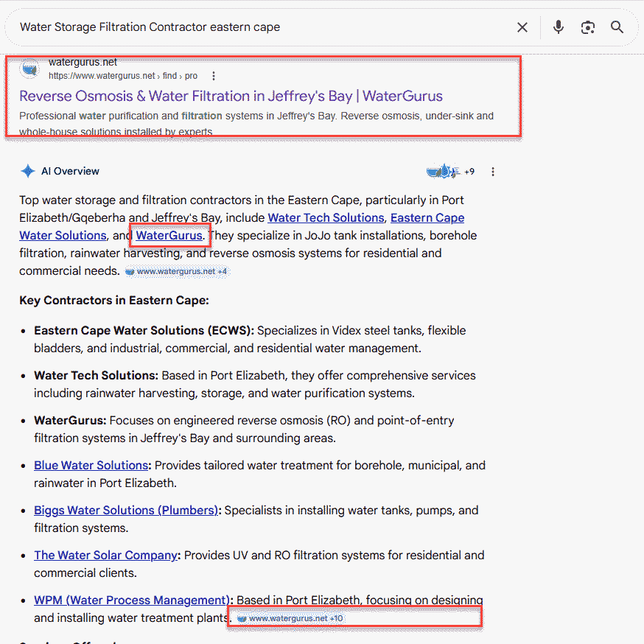The width and height of the screenshot is (644, 644).
Task: Open AI Overview three-dot options menu
Action: click(x=493, y=172)
